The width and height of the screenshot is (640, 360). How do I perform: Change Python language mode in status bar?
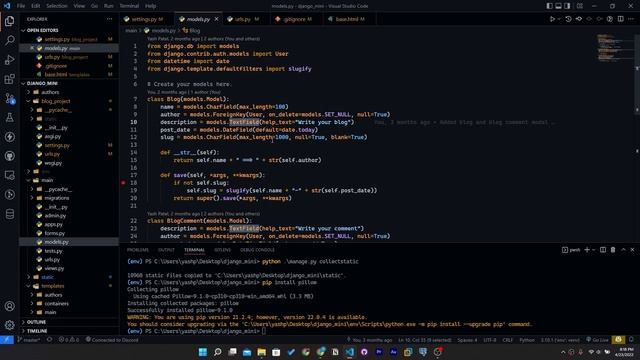[527, 340]
